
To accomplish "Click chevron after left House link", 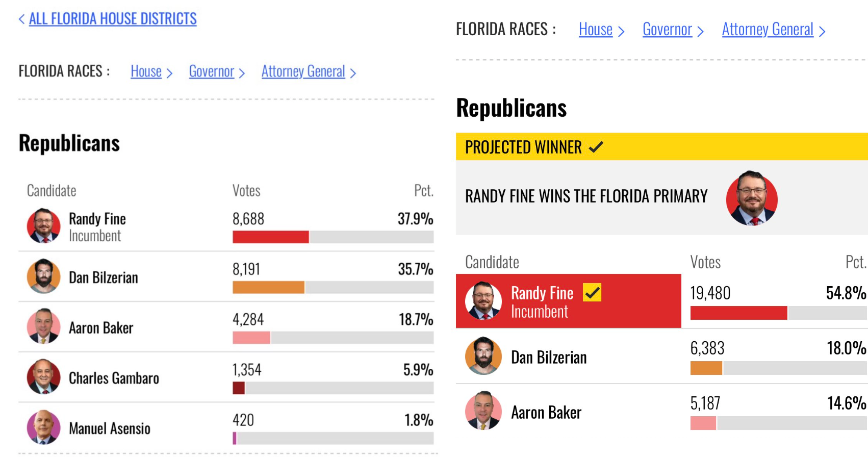I will 169,73.
